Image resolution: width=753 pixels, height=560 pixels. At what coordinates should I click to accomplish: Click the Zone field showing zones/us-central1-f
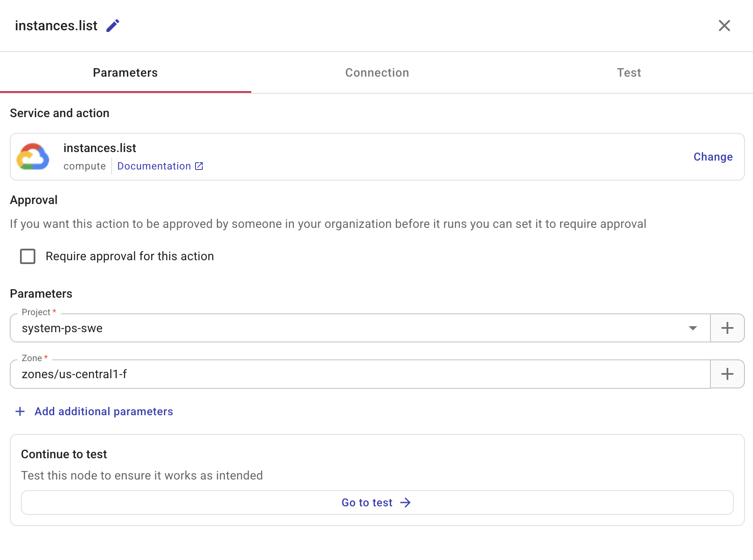(x=170, y=374)
